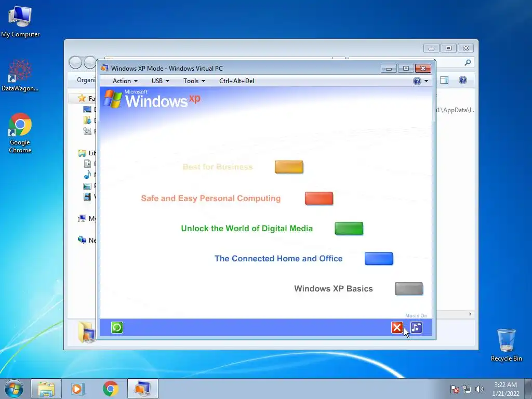Click the network tray icon
This screenshot has width=532, height=399.
pyautogui.click(x=467, y=389)
